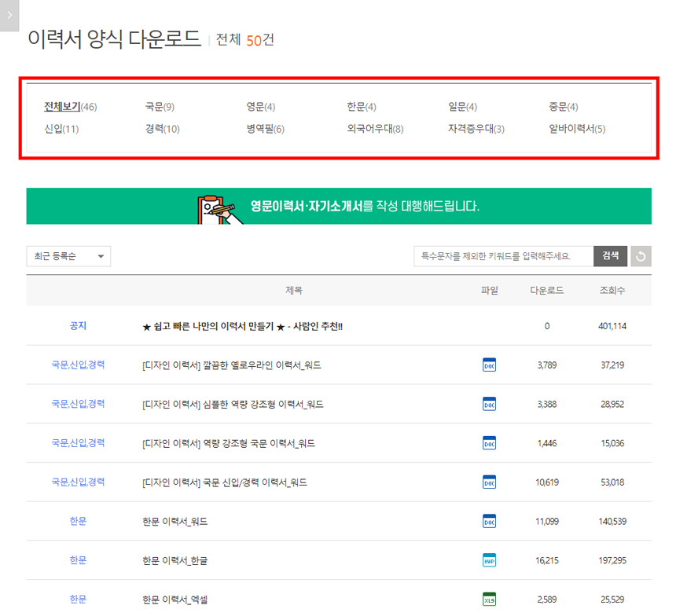Click the 제목 column header
The image size is (676, 616).
[x=294, y=290]
